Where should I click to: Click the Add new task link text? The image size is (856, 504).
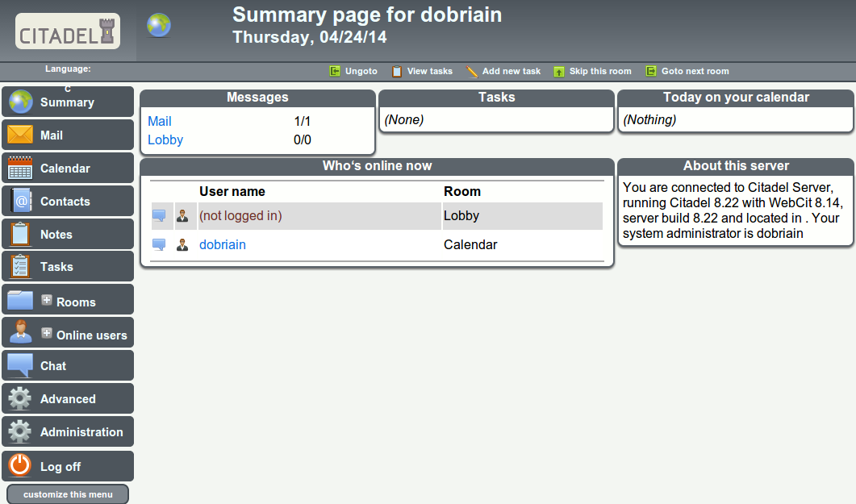pos(512,72)
